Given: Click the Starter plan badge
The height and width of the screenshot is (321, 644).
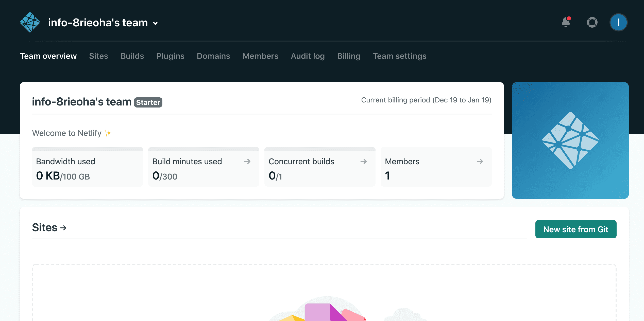Looking at the screenshot, I should tap(148, 102).
